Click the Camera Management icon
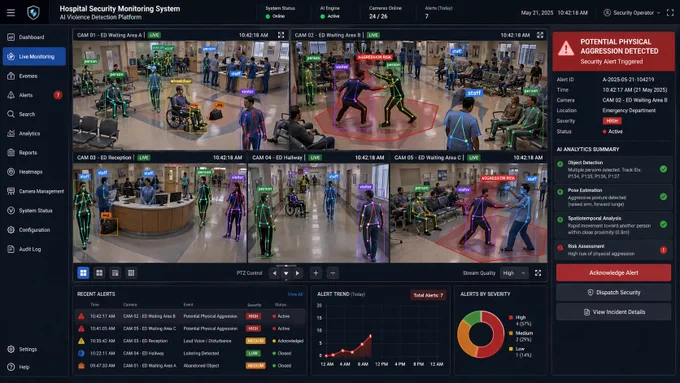The height and width of the screenshot is (383, 680). click(x=11, y=191)
